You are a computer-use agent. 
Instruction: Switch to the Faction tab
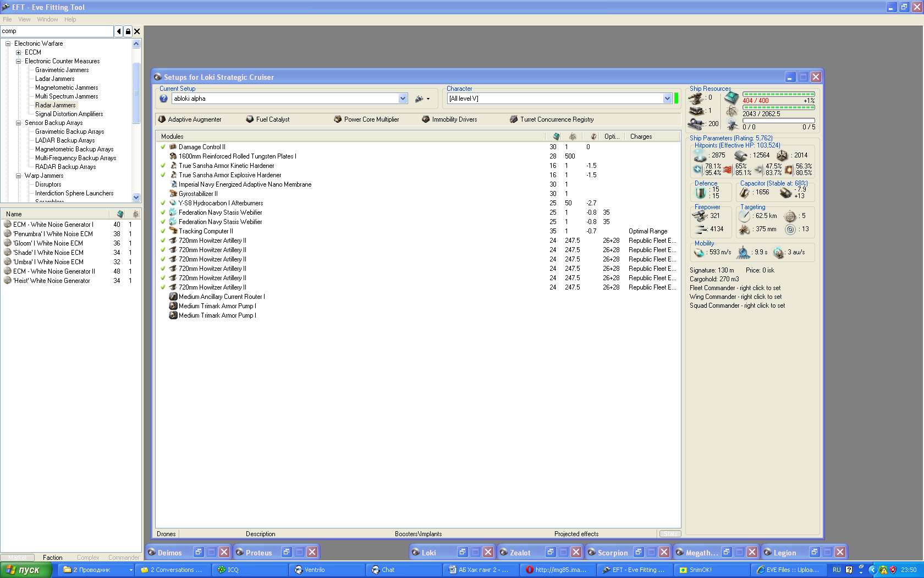[x=53, y=558]
